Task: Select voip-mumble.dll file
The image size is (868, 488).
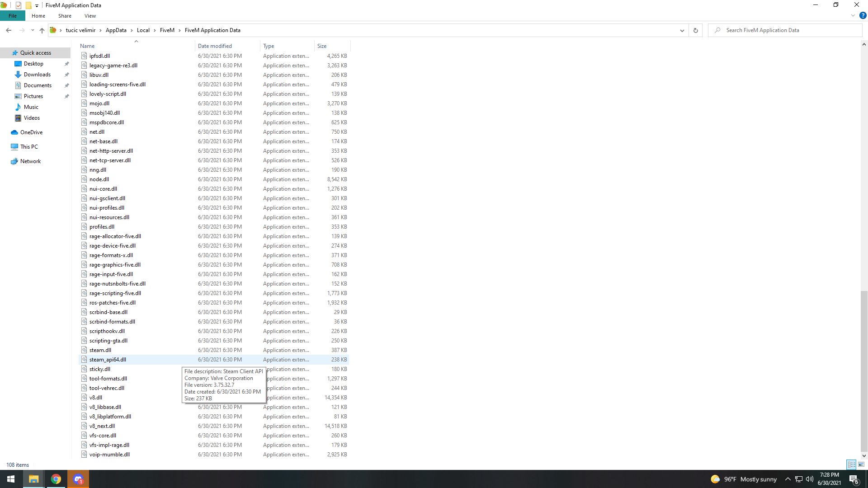Action: coord(214,455)
